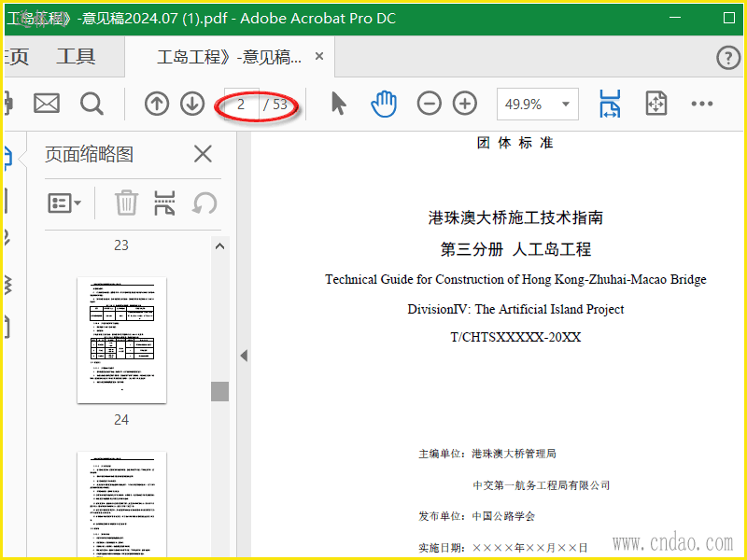Click the attachments paperclip sidebar icon
This screenshot has height=560, width=747.
pos(7,237)
